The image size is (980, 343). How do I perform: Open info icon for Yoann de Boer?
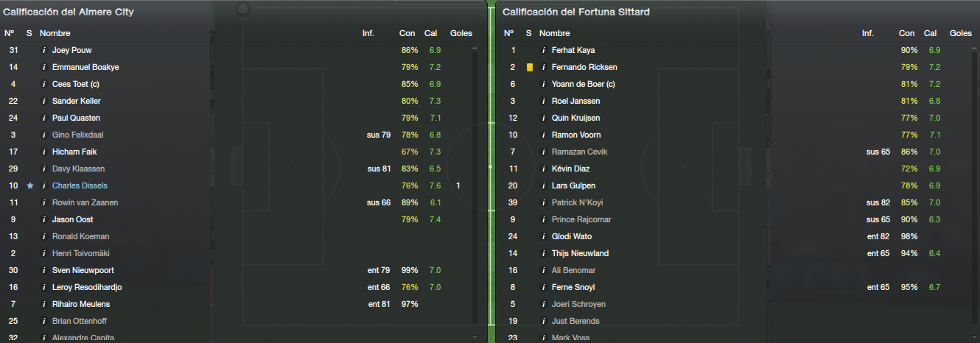click(543, 84)
